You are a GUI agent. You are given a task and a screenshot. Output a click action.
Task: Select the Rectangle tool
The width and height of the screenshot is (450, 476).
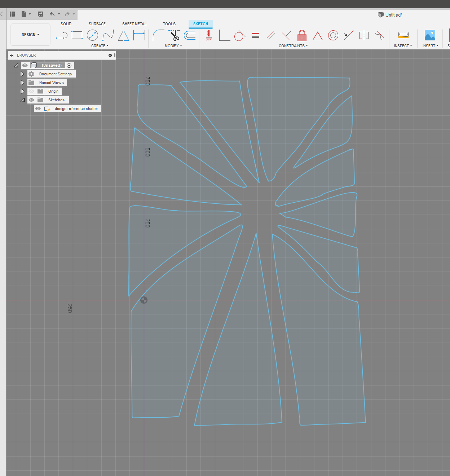(77, 35)
